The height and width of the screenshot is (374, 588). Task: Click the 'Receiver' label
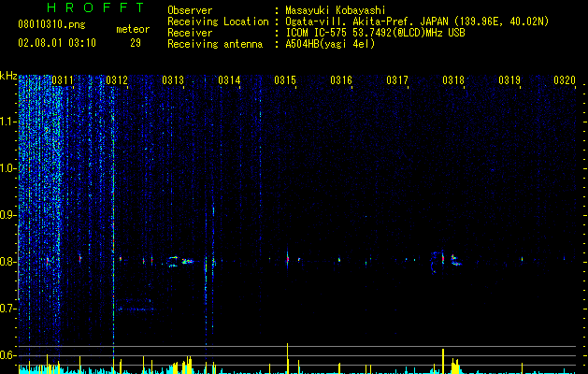(x=190, y=33)
